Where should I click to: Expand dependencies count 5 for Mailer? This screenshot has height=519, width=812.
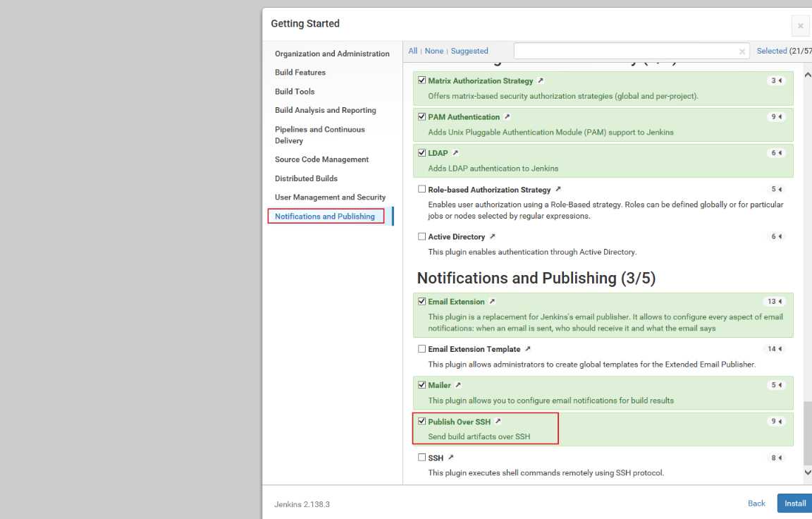776,385
